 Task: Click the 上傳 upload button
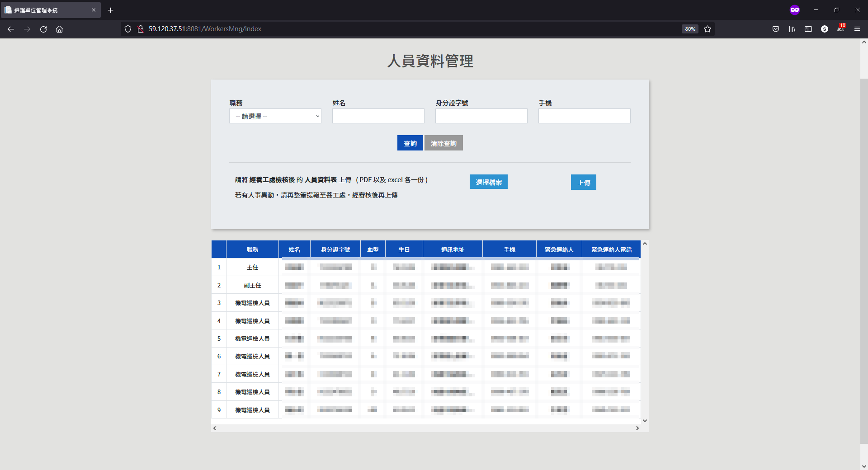584,182
